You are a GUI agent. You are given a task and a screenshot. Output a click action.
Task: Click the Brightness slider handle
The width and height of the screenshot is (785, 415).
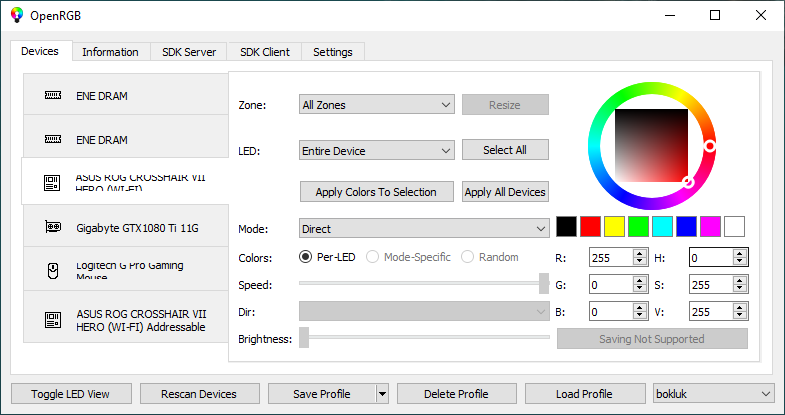(x=304, y=337)
